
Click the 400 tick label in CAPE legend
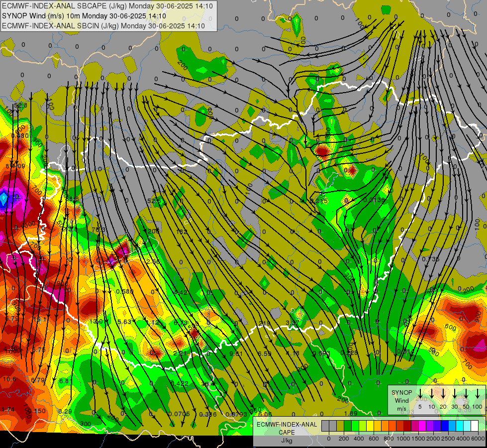click(359, 439)
